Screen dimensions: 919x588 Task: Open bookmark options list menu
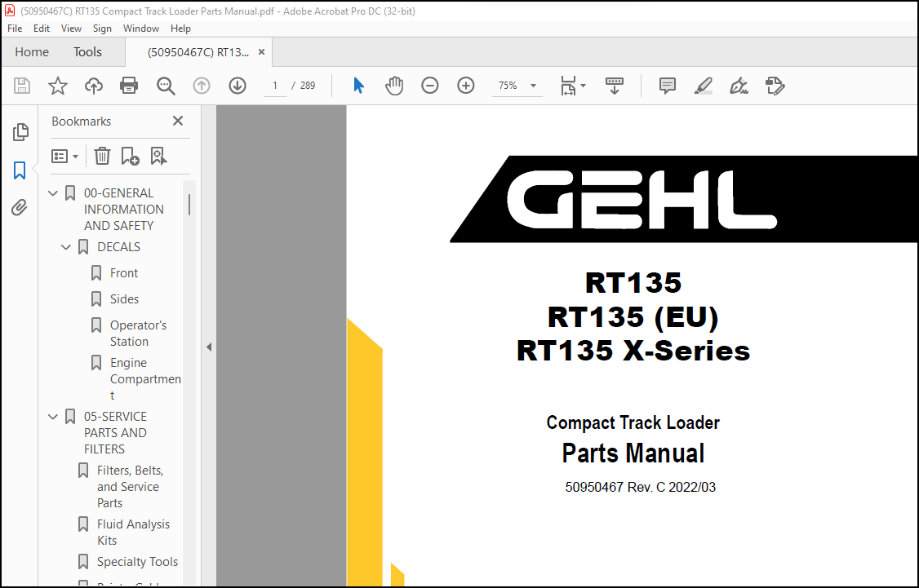(x=64, y=157)
